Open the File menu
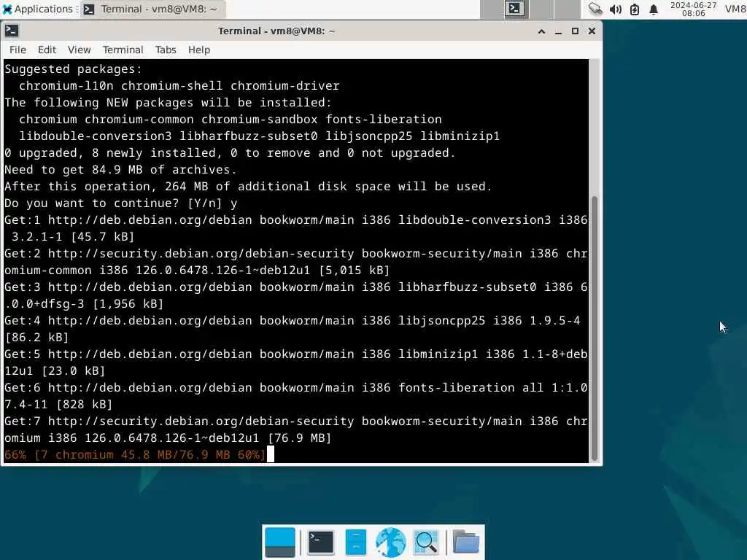This screenshot has width=747, height=560. pyautogui.click(x=18, y=50)
